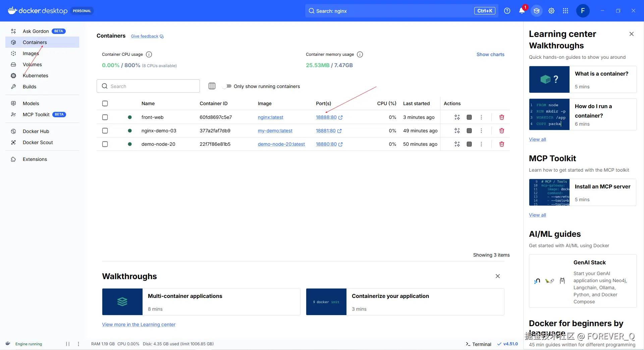
Task: Dismiss the Walkthroughs section
Action: pyautogui.click(x=498, y=276)
